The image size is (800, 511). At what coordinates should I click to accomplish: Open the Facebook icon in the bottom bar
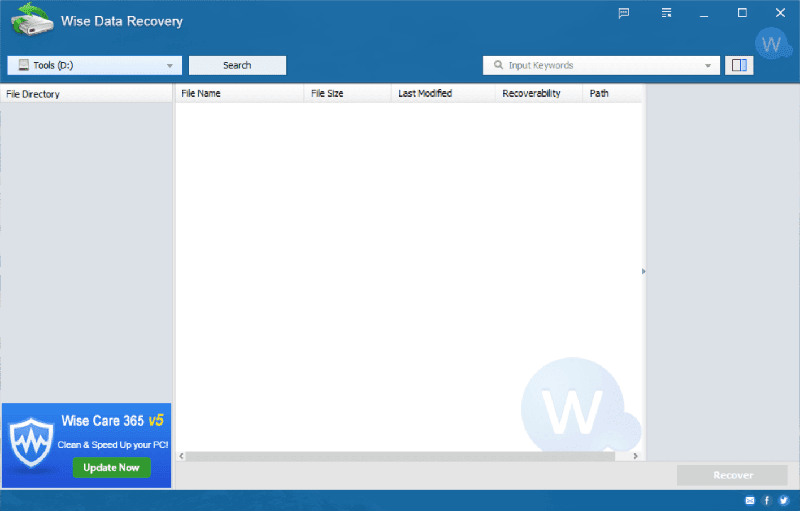tap(766, 500)
